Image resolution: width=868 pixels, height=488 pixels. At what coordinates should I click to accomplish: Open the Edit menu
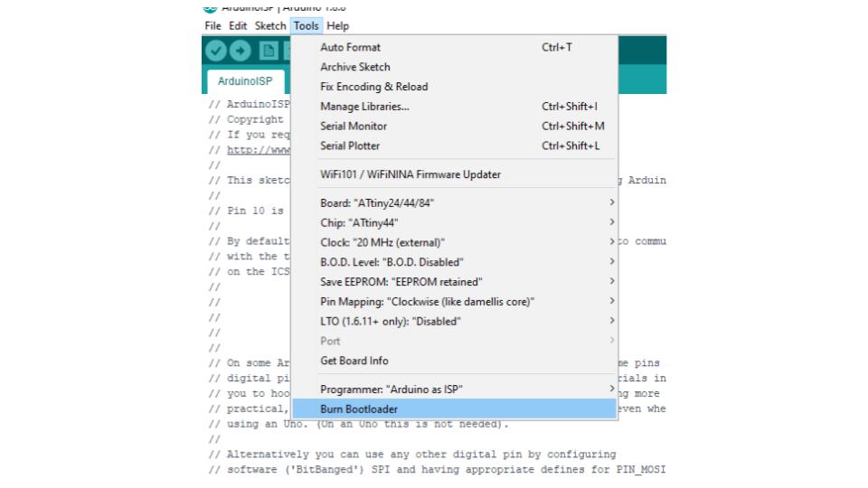coord(238,26)
